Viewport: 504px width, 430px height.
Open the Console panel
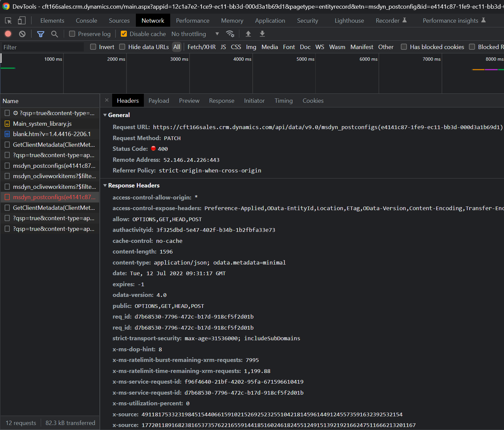click(86, 21)
